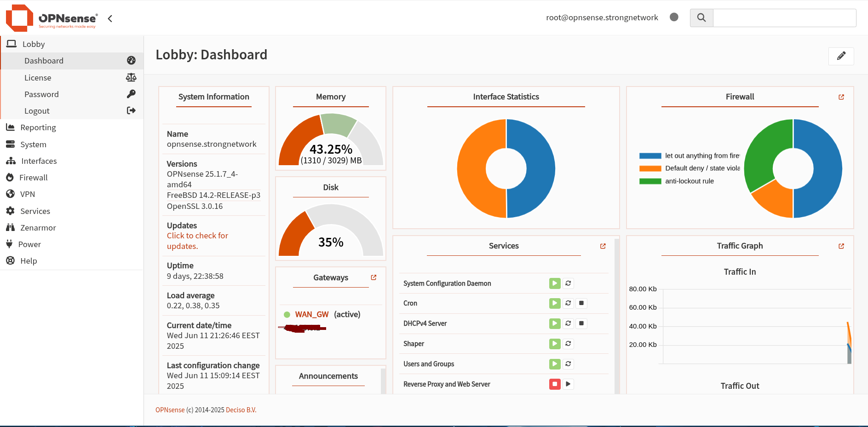The image size is (868, 427).
Task: Start Reverse Proxy and Web Server
Action: [x=568, y=384]
